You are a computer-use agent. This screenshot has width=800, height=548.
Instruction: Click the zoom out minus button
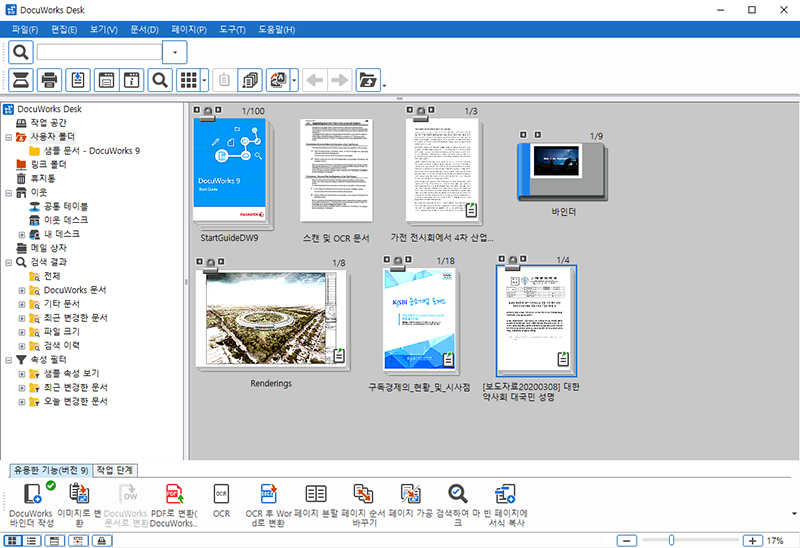(627, 540)
